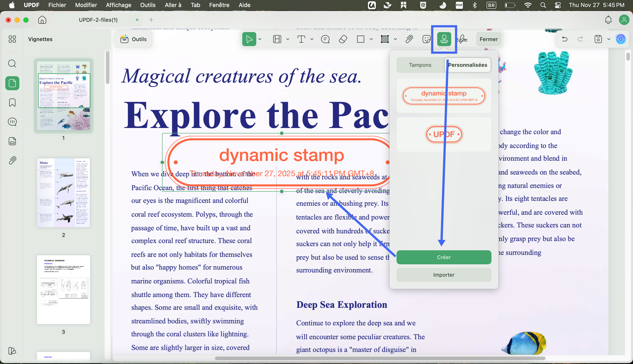Viewport: 633px width, 364px height.
Task: Click the Redo icon
Action: pyautogui.click(x=580, y=39)
